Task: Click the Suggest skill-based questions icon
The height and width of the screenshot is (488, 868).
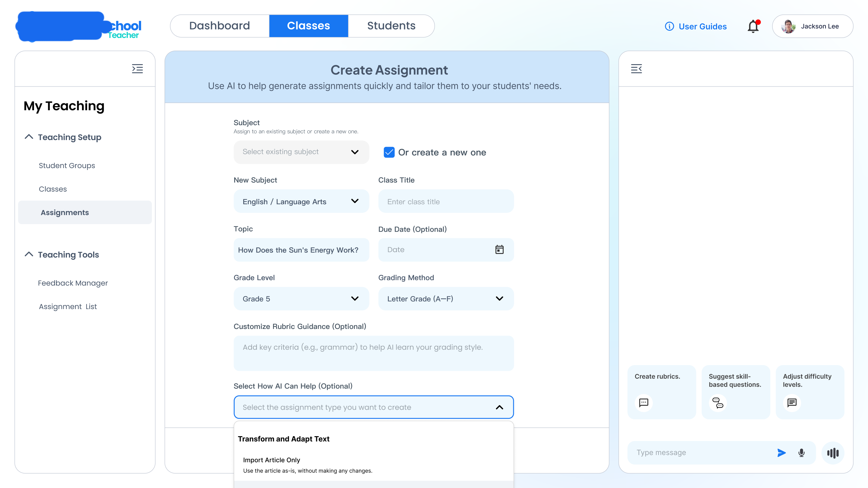Action: click(x=718, y=403)
